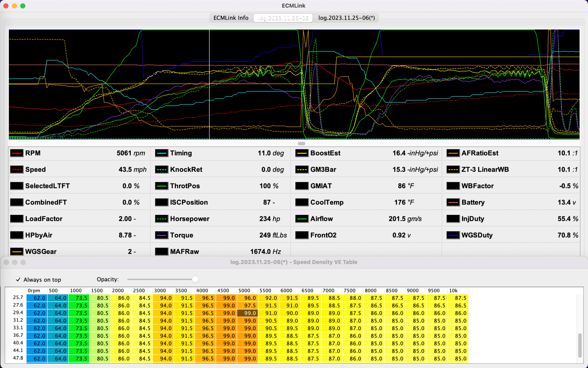Click the 25.7 row header
This screenshot has height=368, width=588.
(x=18, y=298)
